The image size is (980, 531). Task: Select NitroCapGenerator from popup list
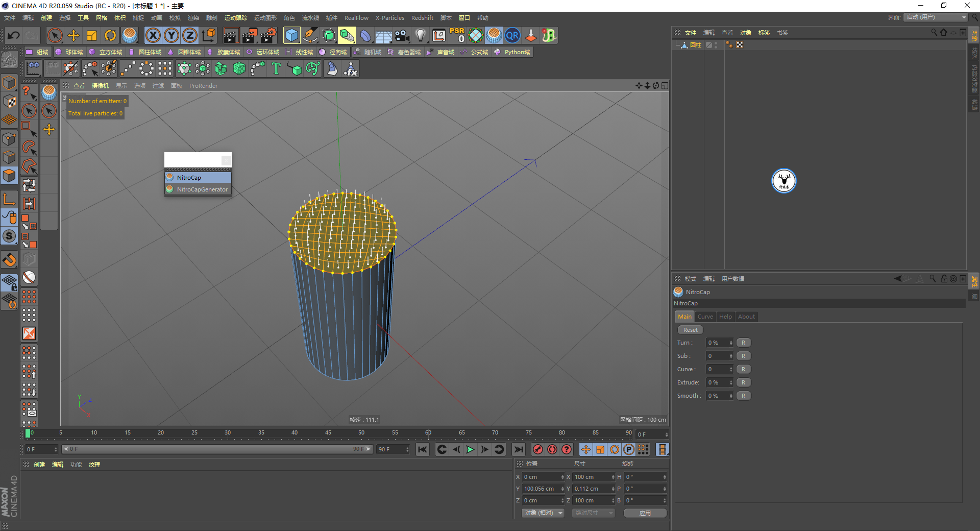tap(202, 189)
